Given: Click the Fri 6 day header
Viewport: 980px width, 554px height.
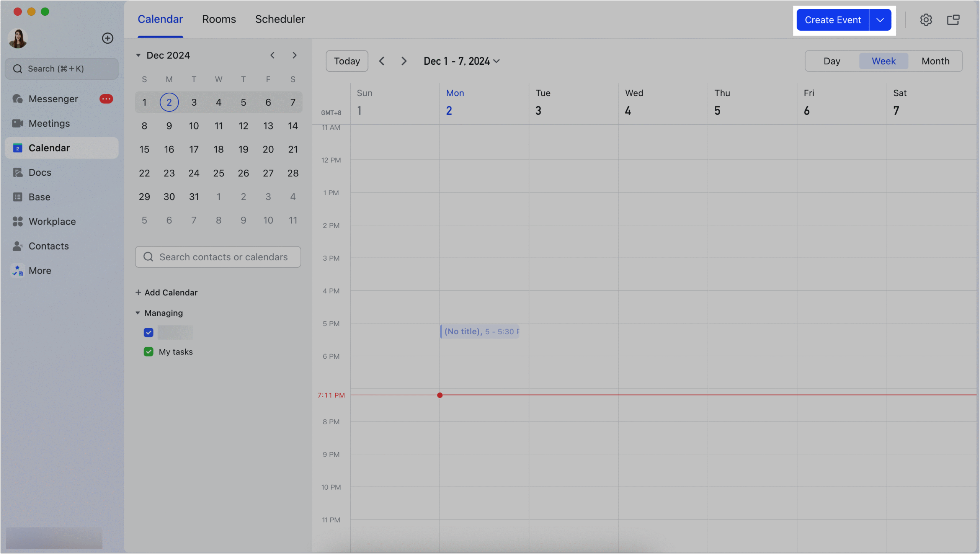Looking at the screenshot, I should click(x=842, y=103).
